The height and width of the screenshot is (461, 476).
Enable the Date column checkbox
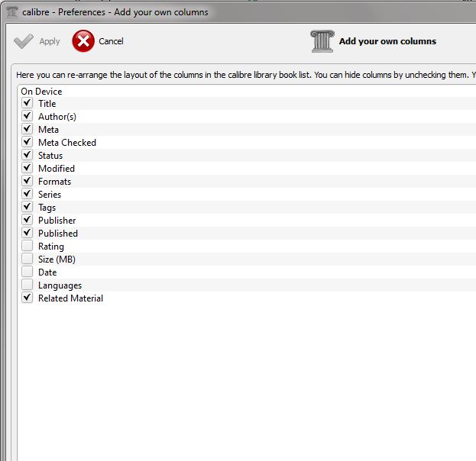[x=28, y=272]
